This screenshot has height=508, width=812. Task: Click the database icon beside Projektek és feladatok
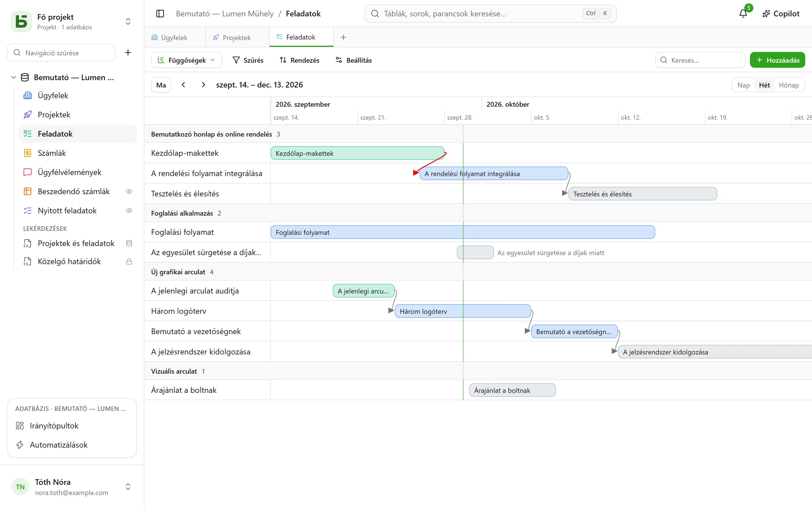coord(129,243)
